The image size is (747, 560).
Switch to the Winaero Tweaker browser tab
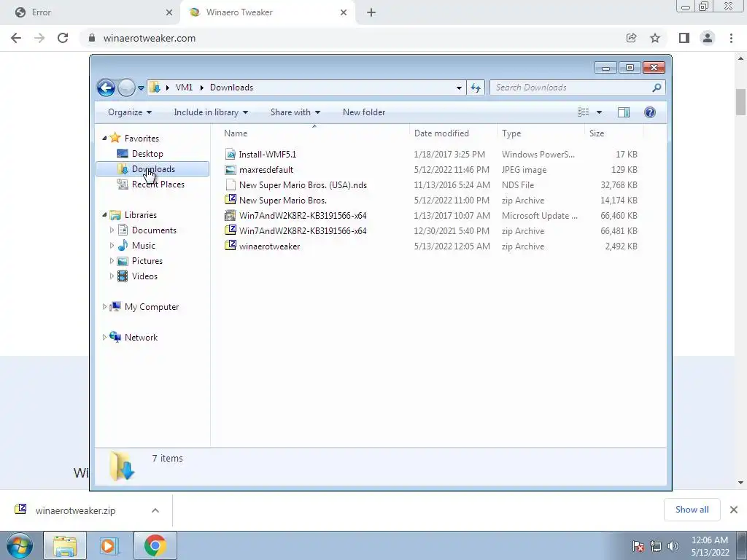coord(267,12)
